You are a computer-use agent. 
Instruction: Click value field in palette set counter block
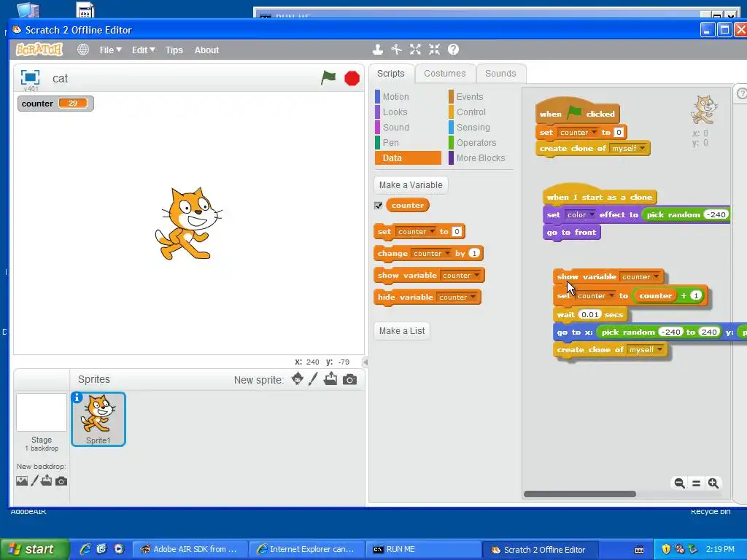457,232
